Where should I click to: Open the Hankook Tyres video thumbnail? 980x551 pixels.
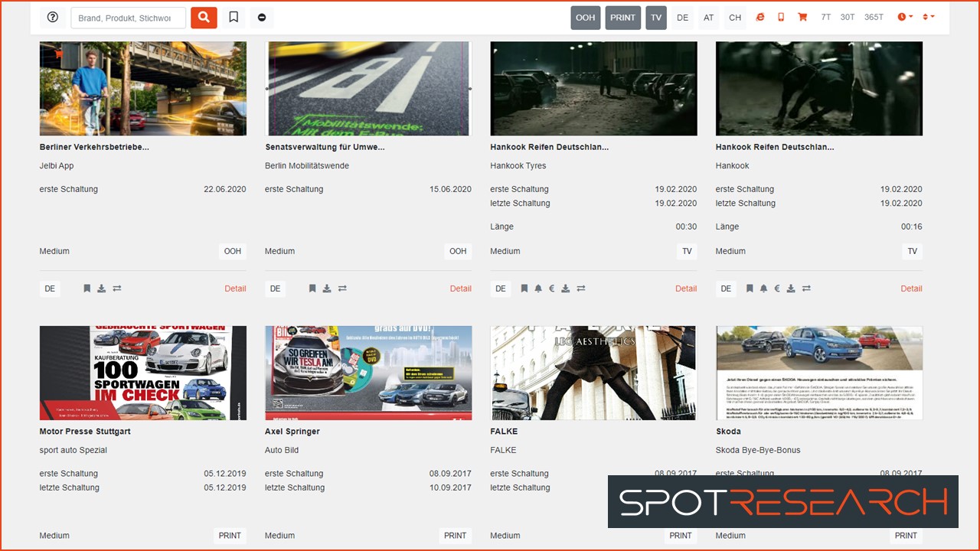coord(594,89)
